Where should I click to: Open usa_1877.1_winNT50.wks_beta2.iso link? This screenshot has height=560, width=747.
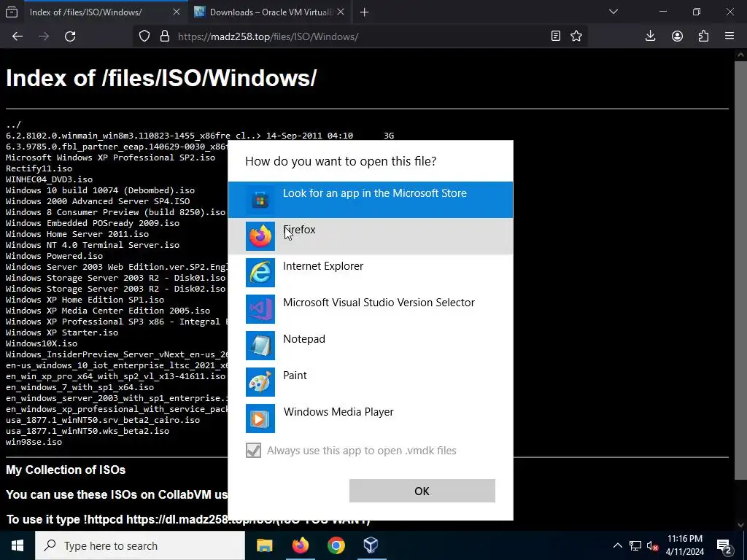click(x=88, y=432)
